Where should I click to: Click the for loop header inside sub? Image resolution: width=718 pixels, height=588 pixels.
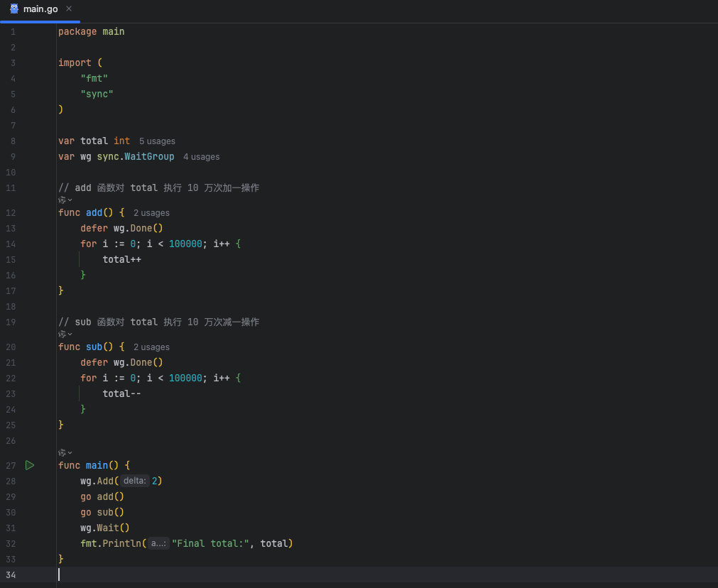point(161,378)
